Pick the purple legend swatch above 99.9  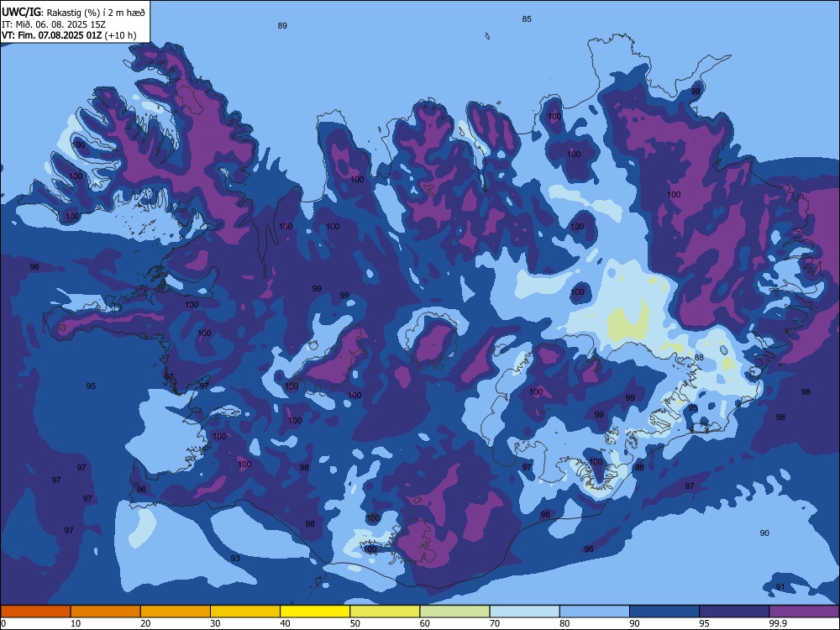804,612
